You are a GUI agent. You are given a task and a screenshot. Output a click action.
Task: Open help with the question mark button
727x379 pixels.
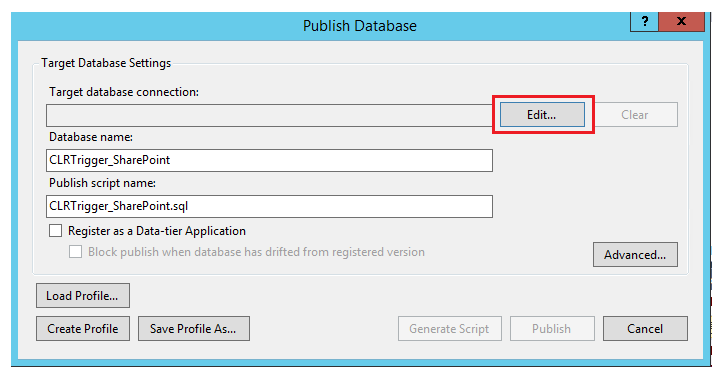coord(644,21)
